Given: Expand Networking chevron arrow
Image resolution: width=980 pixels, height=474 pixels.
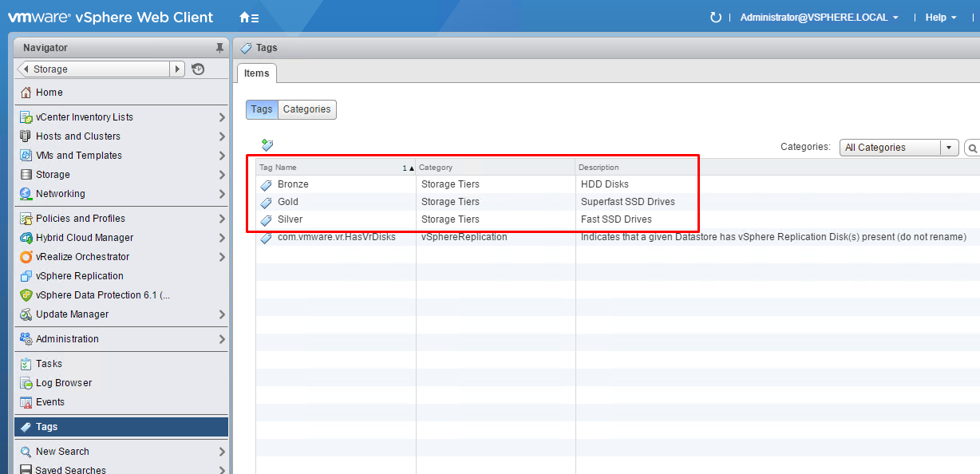Looking at the screenshot, I should pyautogui.click(x=222, y=194).
